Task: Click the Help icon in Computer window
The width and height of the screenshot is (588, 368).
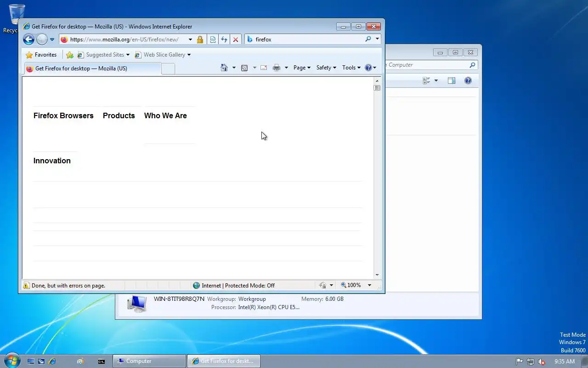Action: (x=468, y=81)
